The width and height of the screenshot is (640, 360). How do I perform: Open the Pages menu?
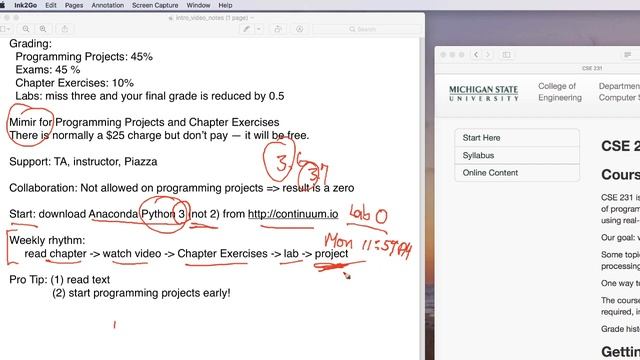(x=74, y=5)
